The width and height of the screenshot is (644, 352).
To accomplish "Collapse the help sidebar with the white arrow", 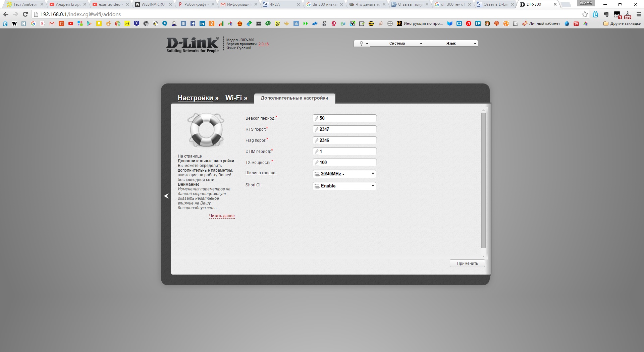I will (x=166, y=196).
